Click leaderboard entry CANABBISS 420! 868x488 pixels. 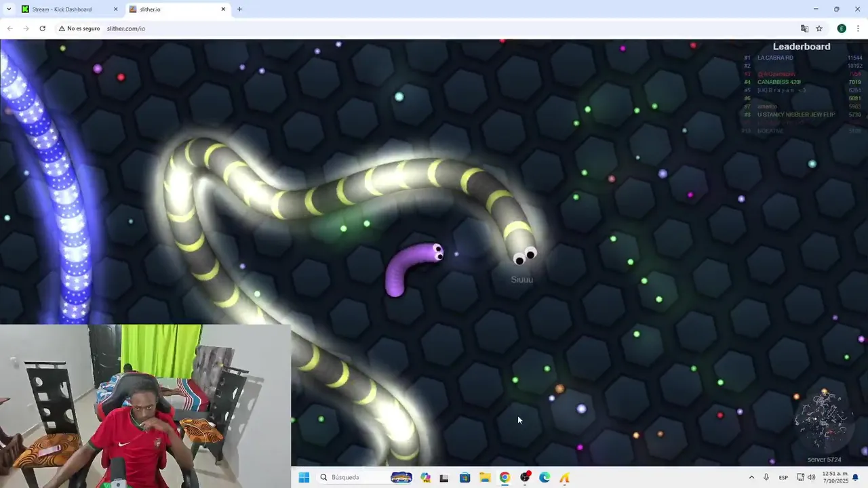pos(778,82)
